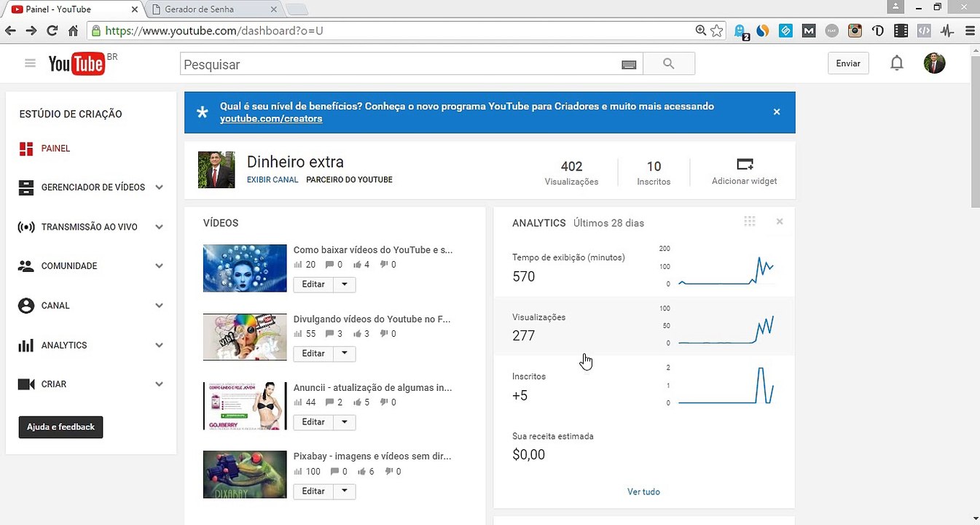Click the Enviar upload button

click(848, 63)
